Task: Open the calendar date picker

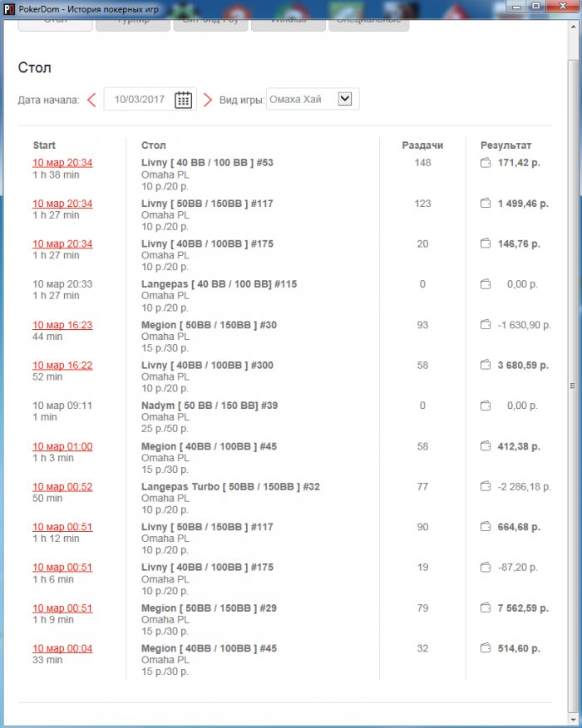Action: coord(183,100)
